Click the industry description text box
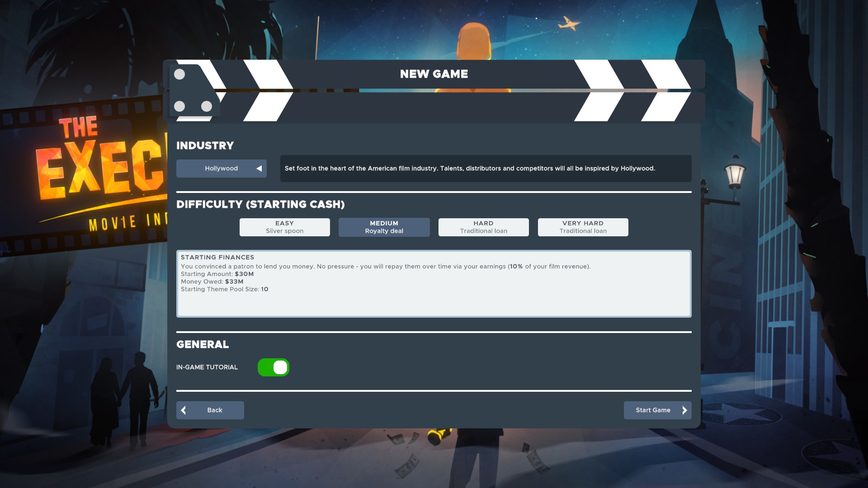This screenshot has width=868, height=488. coord(486,169)
